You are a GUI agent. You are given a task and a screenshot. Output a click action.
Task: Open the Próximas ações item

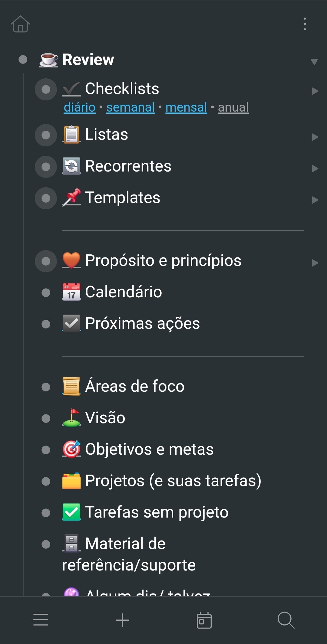click(142, 324)
